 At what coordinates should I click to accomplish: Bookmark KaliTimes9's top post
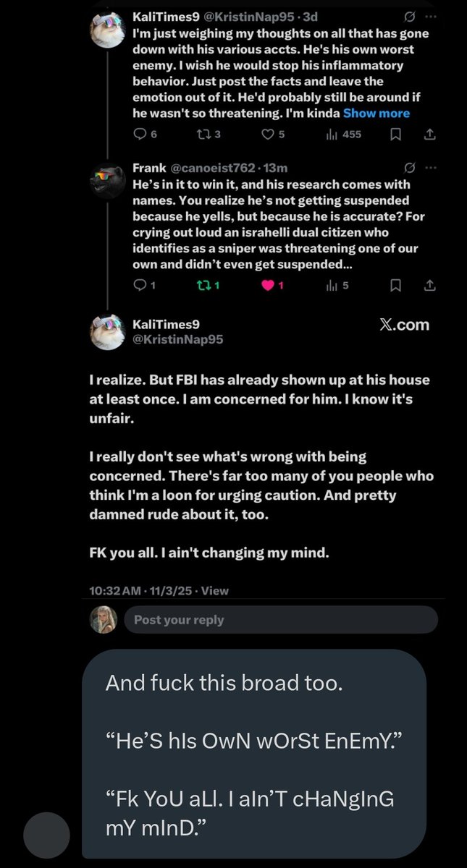(x=396, y=134)
